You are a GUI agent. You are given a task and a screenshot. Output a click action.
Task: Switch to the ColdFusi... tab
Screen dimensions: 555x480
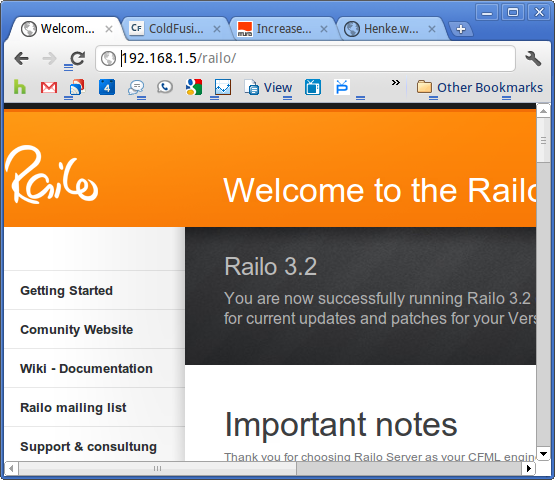pos(176,29)
